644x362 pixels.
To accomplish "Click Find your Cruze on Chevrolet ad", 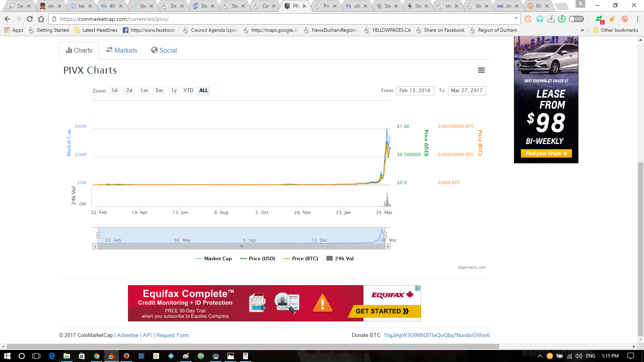I will coord(546,154).
